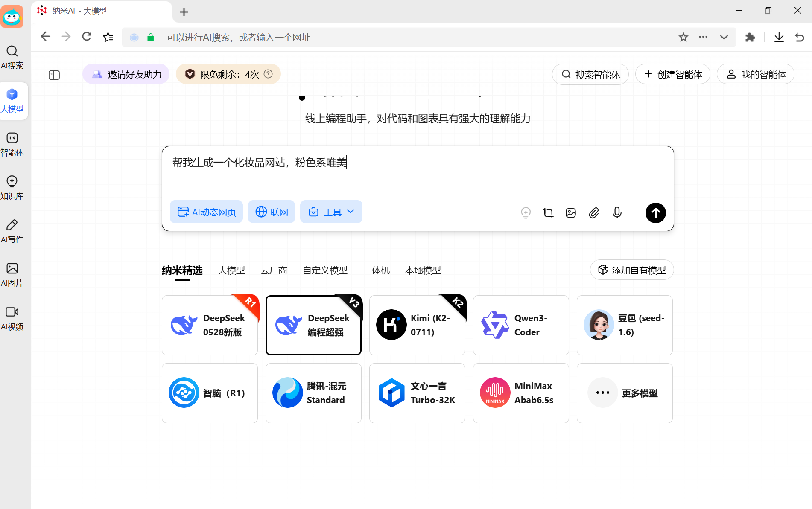Select the 豆包 (seed-1.6) model card

(x=625, y=325)
